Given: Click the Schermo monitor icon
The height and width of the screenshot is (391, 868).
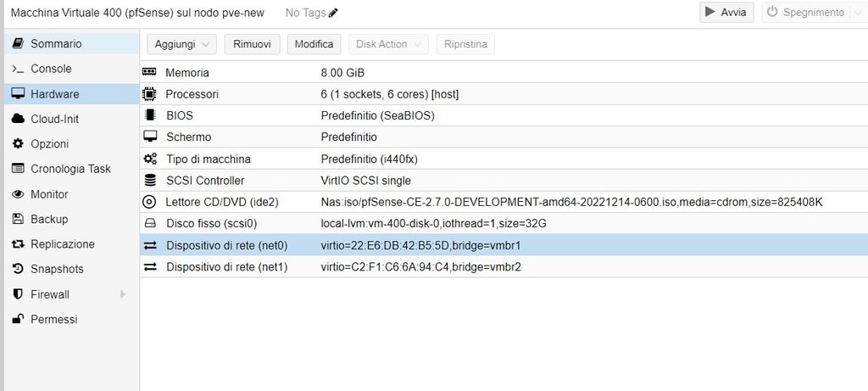Looking at the screenshot, I should pyautogui.click(x=150, y=137).
